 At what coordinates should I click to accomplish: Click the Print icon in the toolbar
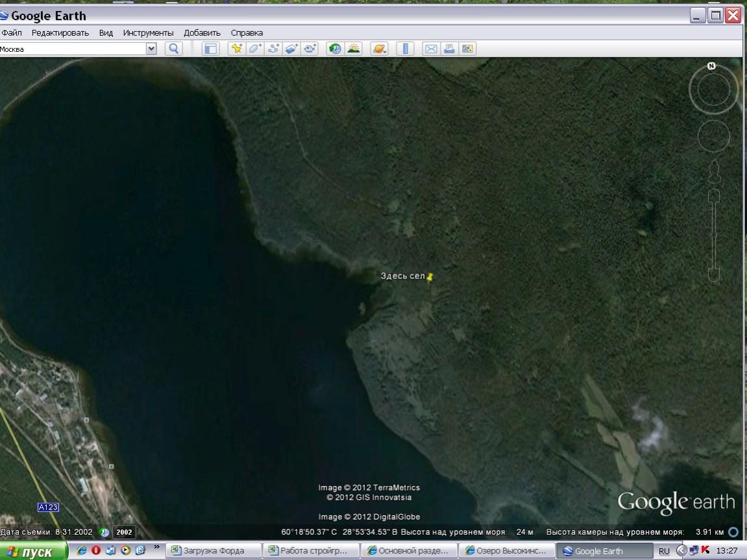coord(449,49)
